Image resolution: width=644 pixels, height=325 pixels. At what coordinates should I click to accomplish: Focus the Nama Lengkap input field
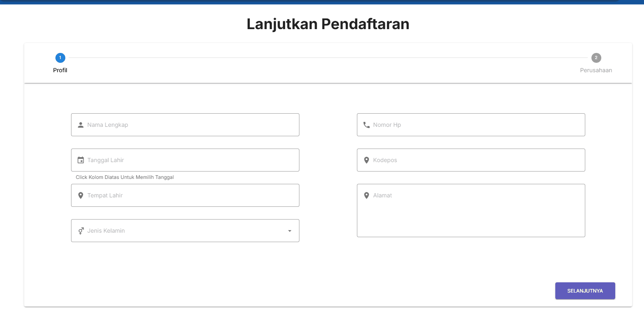[x=185, y=125]
